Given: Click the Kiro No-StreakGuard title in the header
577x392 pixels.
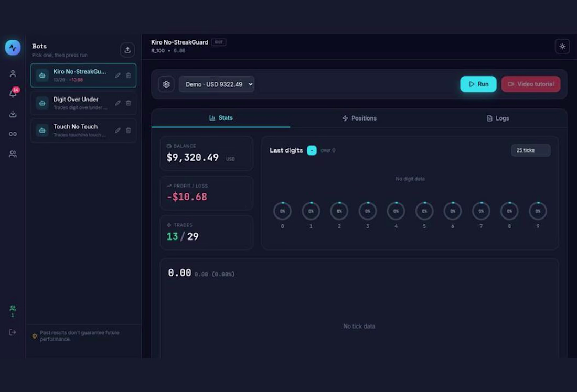Looking at the screenshot, I should (x=179, y=42).
